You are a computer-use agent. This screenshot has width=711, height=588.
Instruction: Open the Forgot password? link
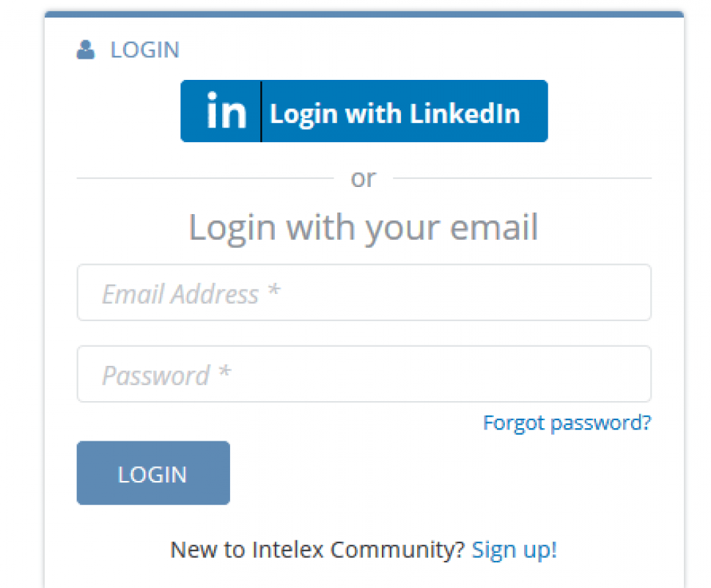click(567, 423)
